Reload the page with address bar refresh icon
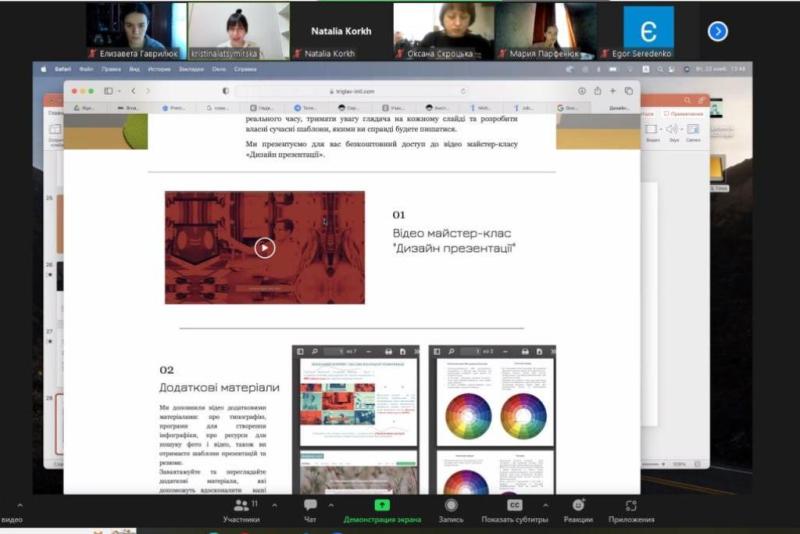The height and width of the screenshot is (534, 800). coord(463,91)
